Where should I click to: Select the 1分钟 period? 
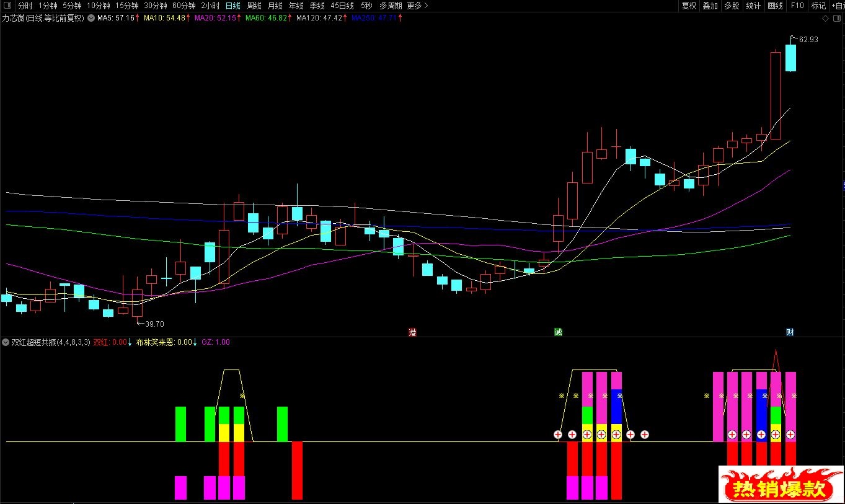tap(48, 6)
